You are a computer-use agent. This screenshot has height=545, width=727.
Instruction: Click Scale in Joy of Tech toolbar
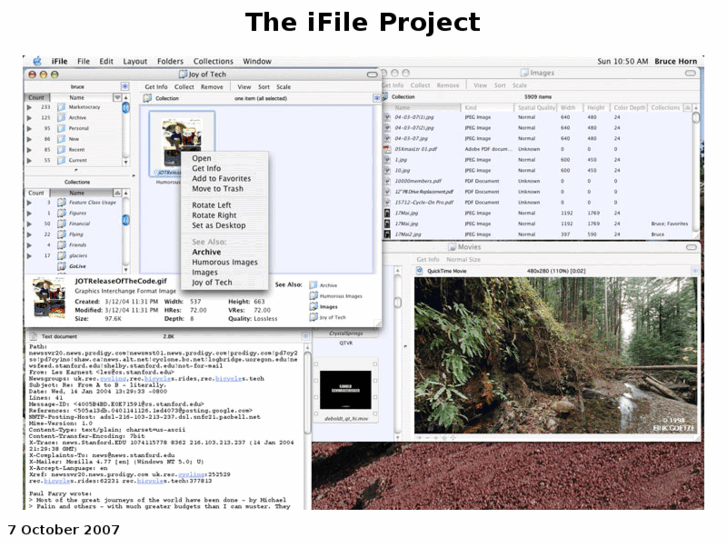tap(283, 87)
